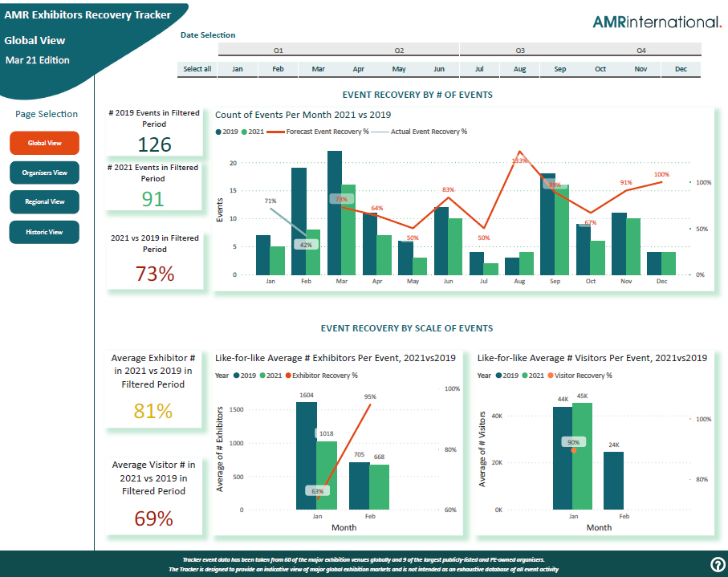This screenshot has width=728, height=577.
Task: Select the Q2 quarter header
Action: [x=399, y=50]
